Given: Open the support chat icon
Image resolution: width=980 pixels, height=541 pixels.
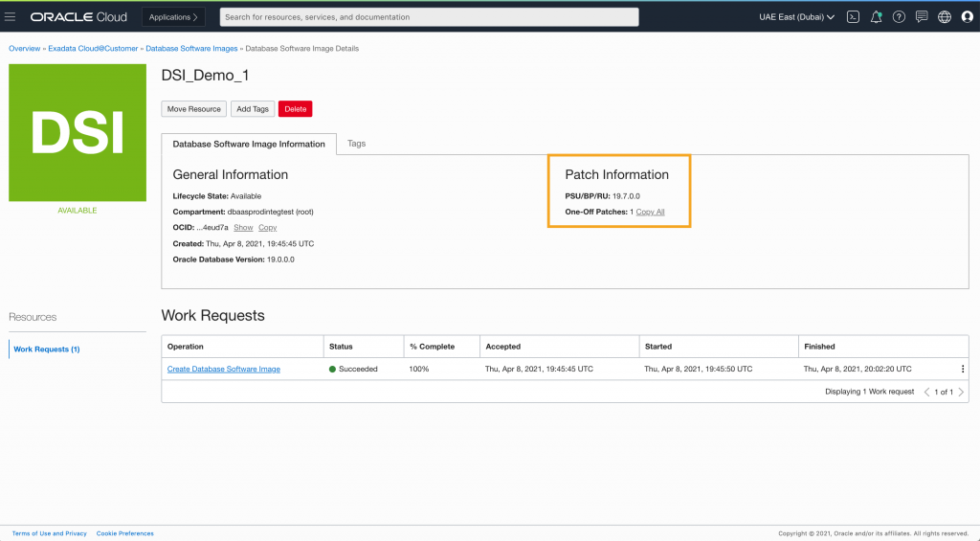Looking at the screenshot, I should coord(922,17).
